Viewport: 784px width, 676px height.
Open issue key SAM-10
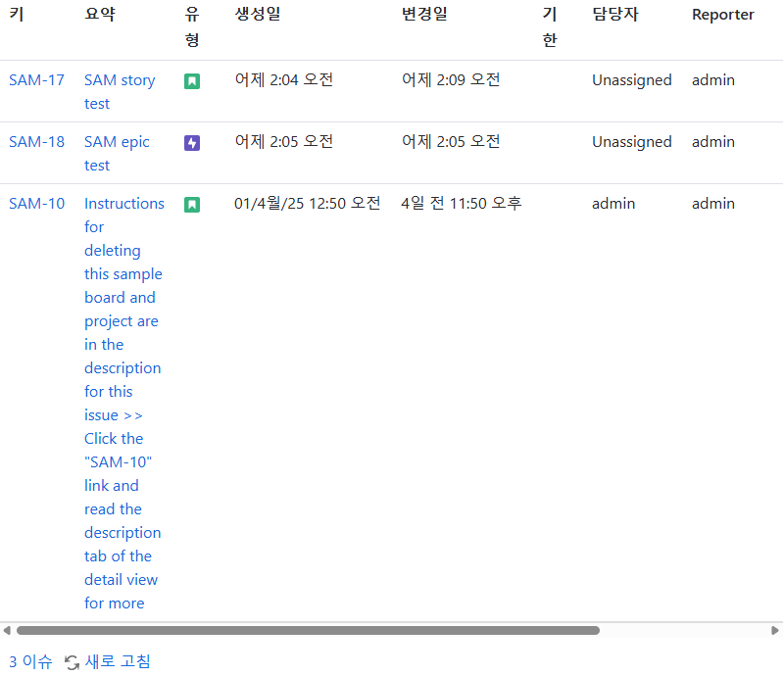click(36, 204)
